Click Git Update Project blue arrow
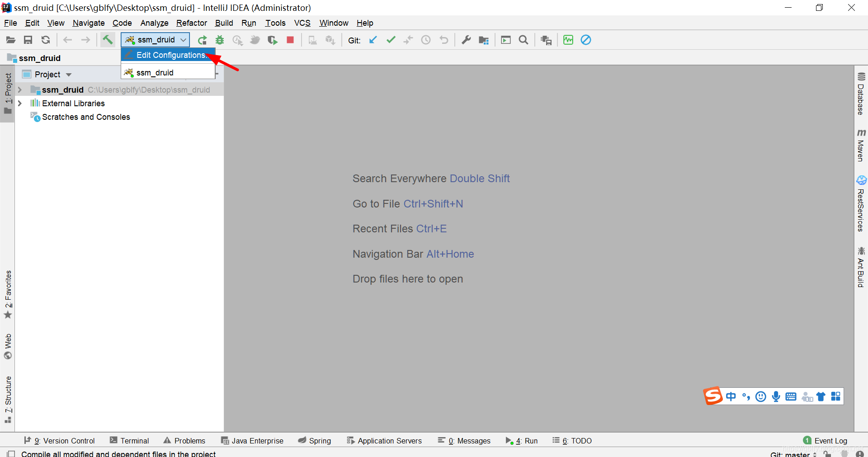The image size is (868, 457). point(373,40)
